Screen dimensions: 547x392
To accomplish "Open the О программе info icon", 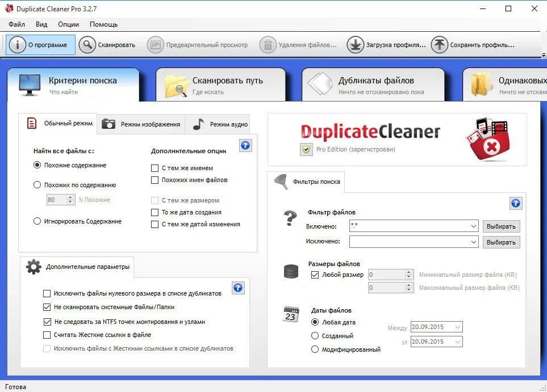I will click(17, 45).
